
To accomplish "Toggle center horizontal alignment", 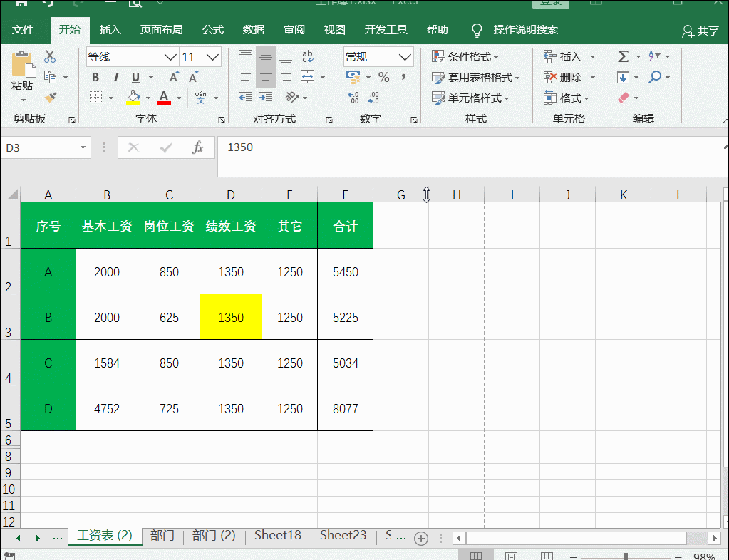I will (x=266, y=77).
